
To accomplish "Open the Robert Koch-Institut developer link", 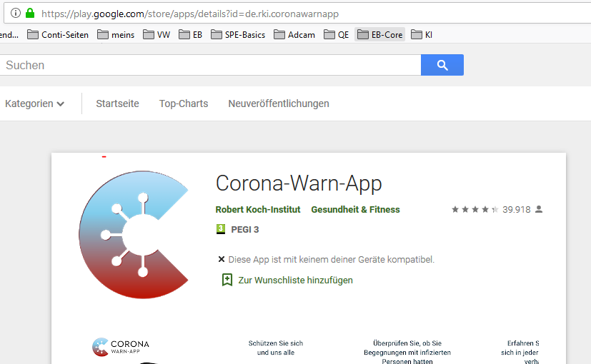I will 258,209.
